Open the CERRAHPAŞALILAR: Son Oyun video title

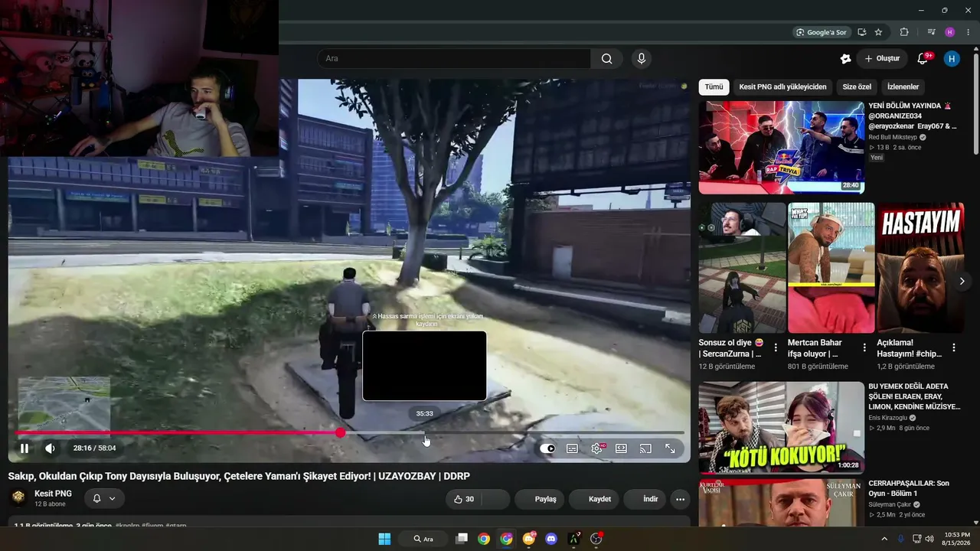click(x=909, y=488)
